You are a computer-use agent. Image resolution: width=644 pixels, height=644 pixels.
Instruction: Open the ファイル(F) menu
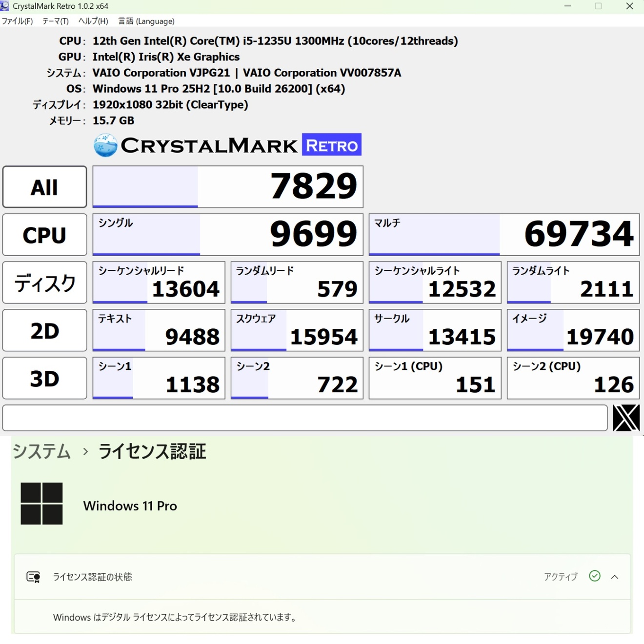click(17, 21)
